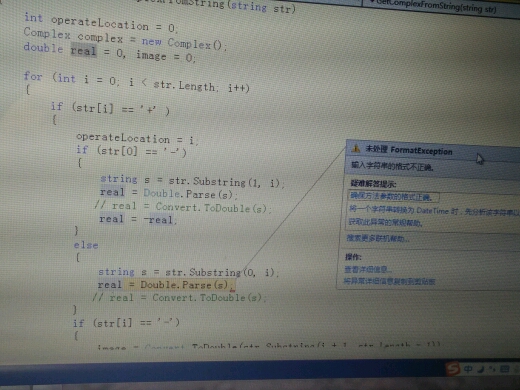The image size is (520, 390).
Task: Click the for loop header line
Action: (136, 82)
